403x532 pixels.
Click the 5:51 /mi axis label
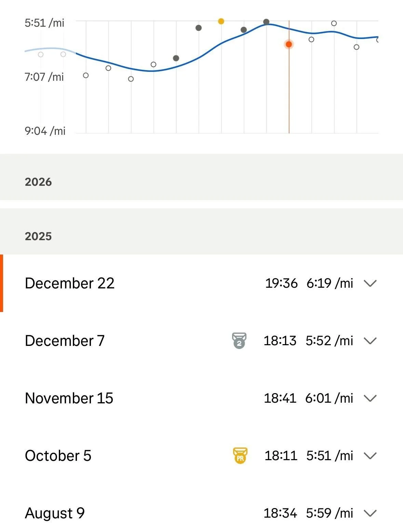pyautogui.click(x=44, y=23)
